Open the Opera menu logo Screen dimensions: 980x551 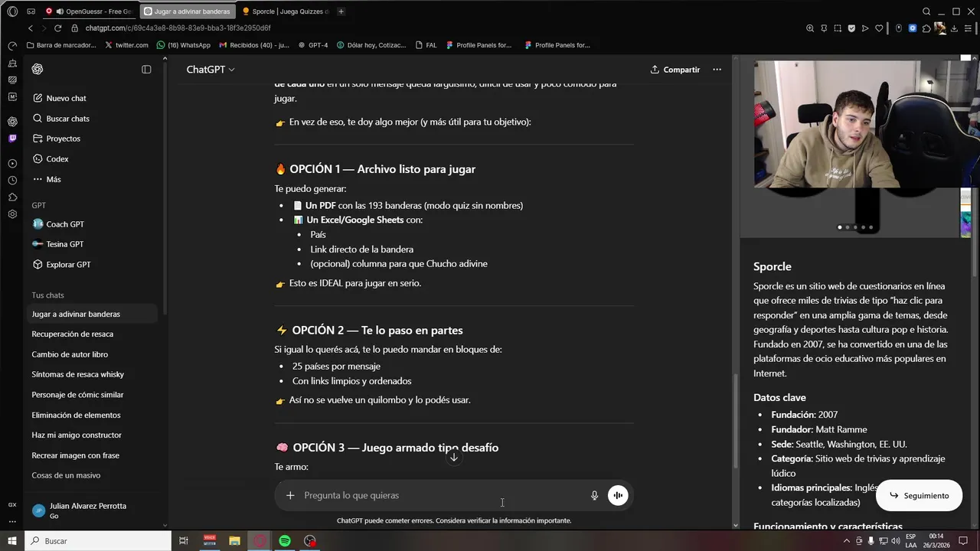click(12, 11)
